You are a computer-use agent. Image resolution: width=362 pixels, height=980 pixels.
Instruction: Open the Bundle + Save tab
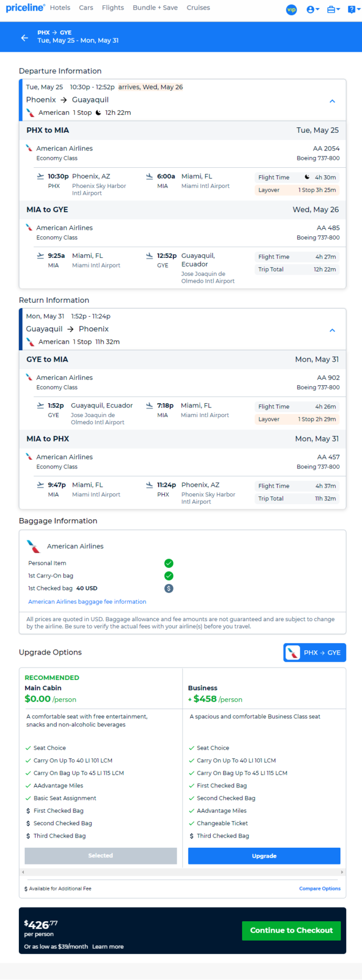coord(155,8)
